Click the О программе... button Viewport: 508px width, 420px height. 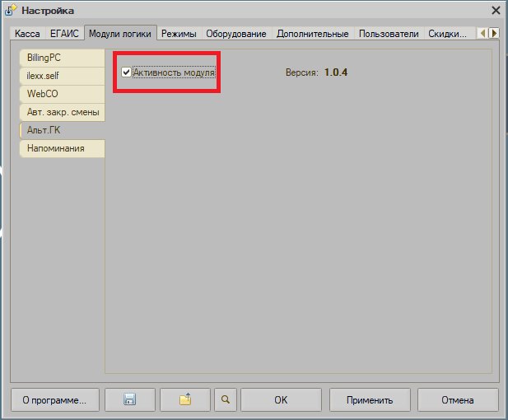coord(55,399)
